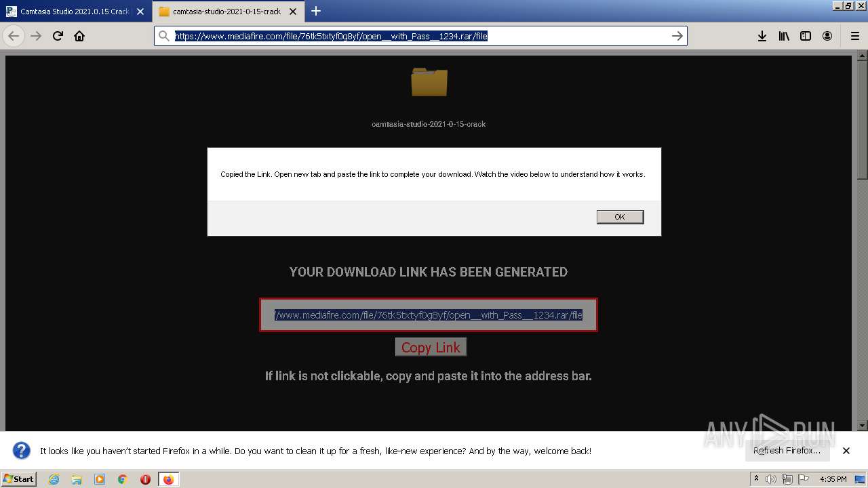Click the 4:35 PM taskbar clock
Viewport: 868px width, 488px height.
tap(833, 479)
